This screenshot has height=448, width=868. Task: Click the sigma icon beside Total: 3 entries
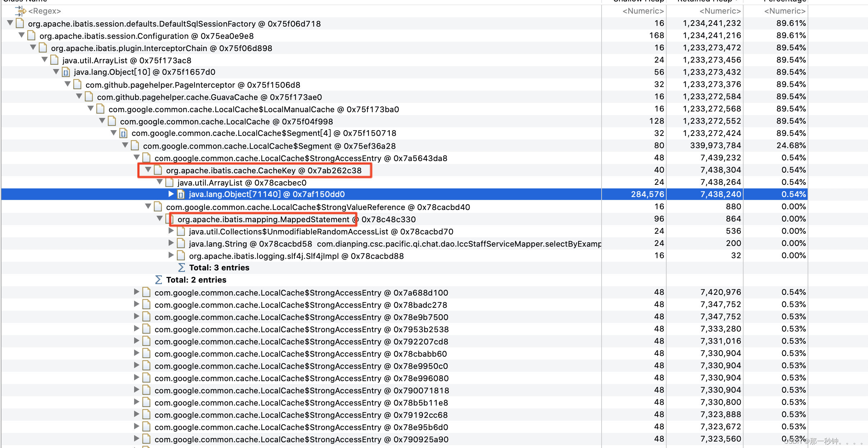pos(182,268)
